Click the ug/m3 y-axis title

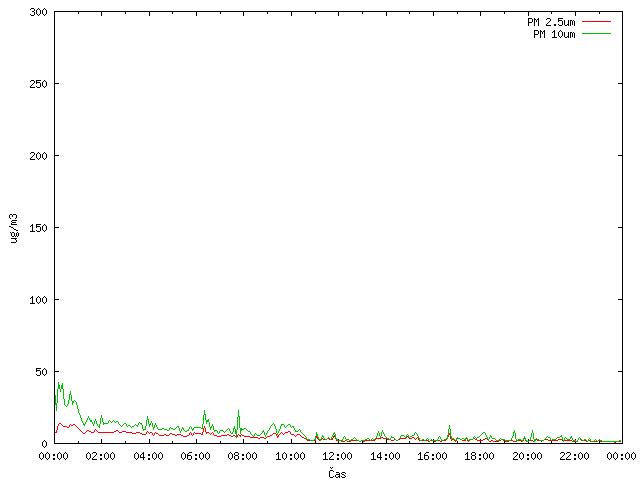pos(14,228)
